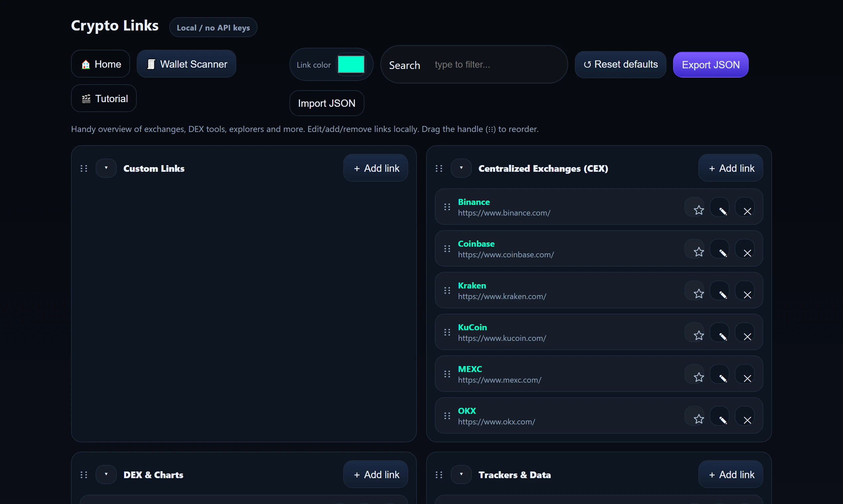
Task: Click the https://www.binance.com/ URL text
Action: pyautogui.click(x=504, y=213)
